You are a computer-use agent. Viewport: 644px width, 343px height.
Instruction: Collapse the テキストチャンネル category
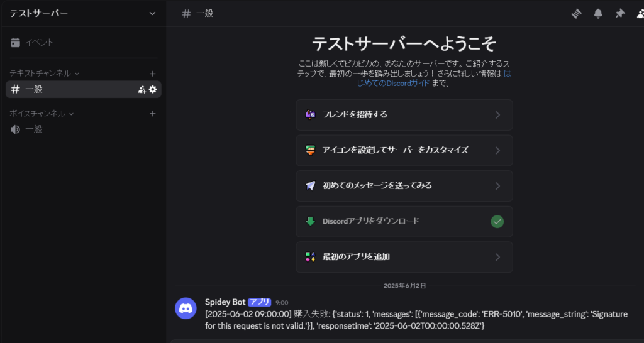(45, 73)
